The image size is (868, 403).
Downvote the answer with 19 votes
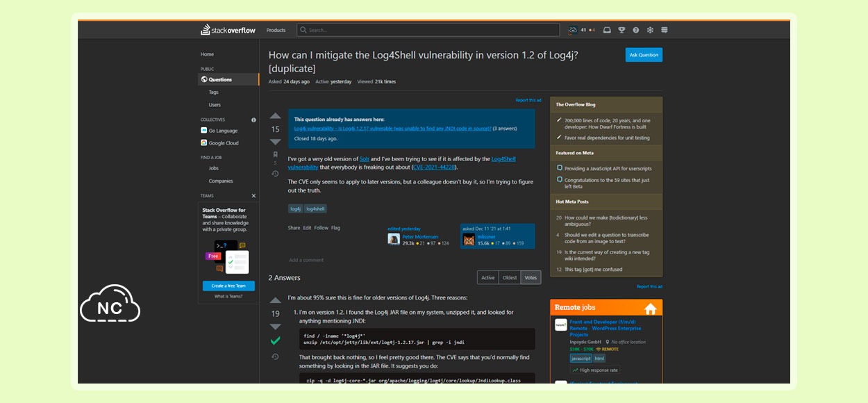tap(275, 327)
